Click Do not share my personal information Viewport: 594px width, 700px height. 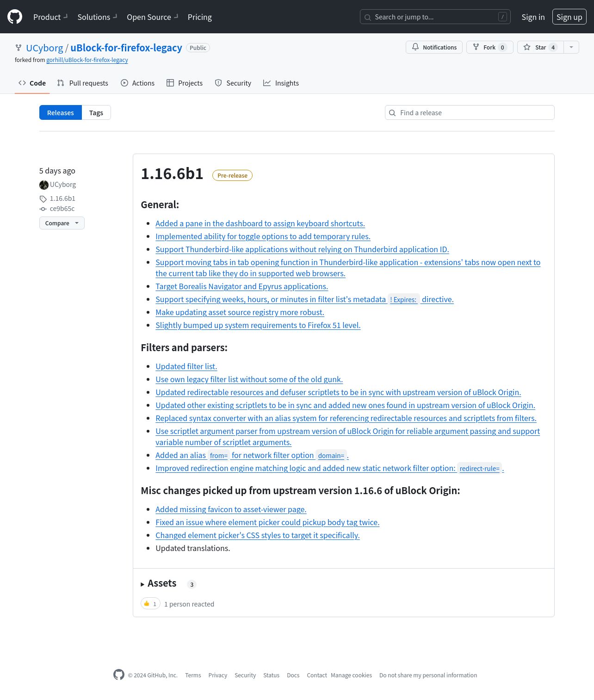coord(428,675)
